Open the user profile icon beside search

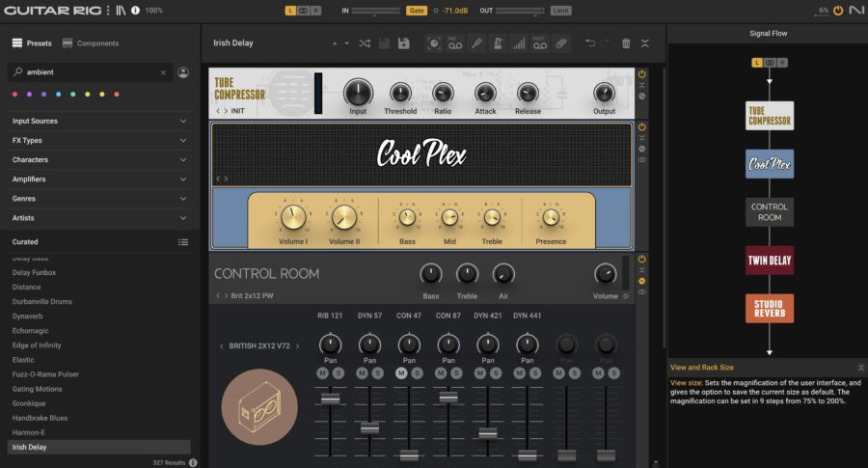183,72
